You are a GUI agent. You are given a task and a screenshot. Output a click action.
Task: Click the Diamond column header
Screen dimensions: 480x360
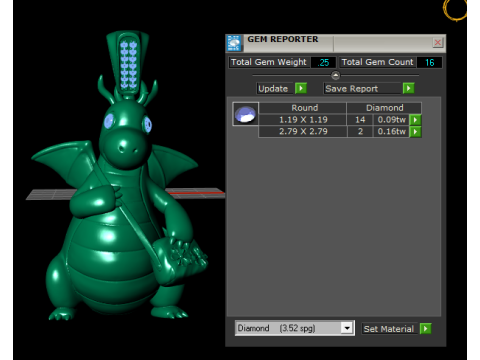click(384, 108)
